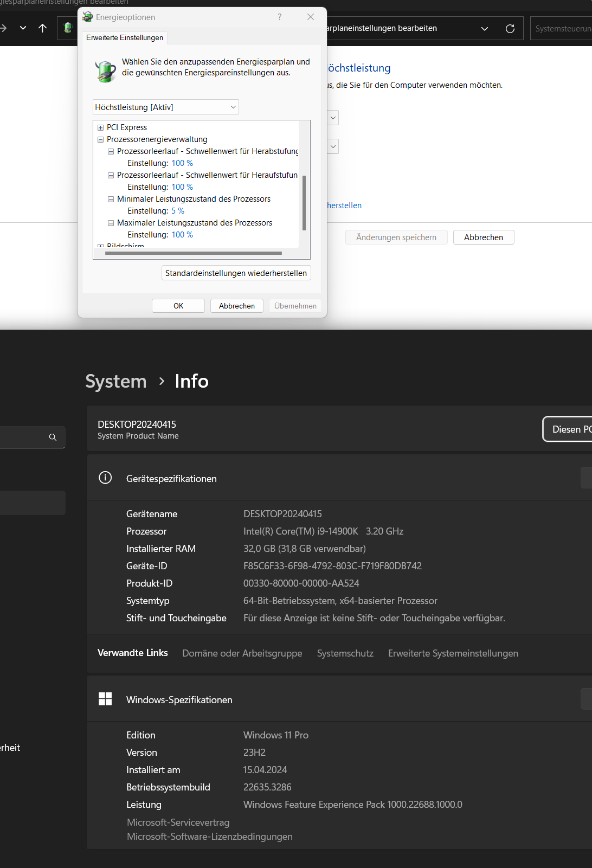Open first partially hidden dropdown in Control Panel

[x=333, y=118]
